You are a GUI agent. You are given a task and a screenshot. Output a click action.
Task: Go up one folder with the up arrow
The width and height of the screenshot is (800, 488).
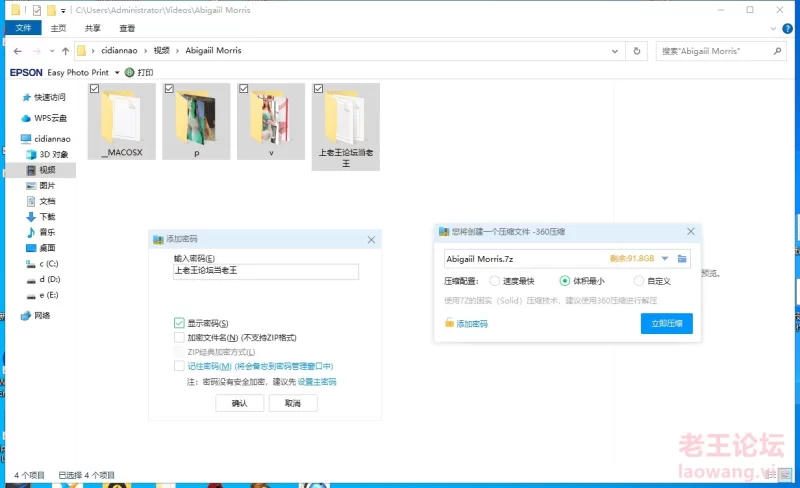[65, 50]
